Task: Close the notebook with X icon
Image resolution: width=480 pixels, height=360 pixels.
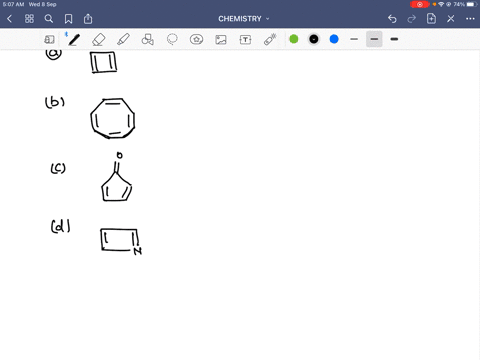Action: 451,19
